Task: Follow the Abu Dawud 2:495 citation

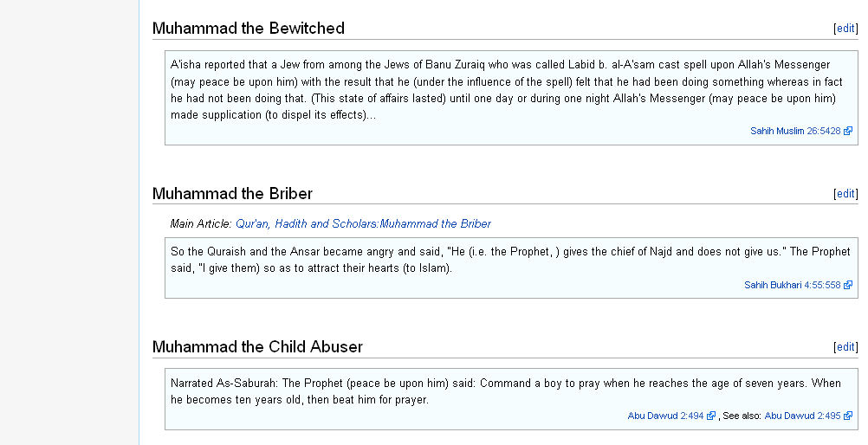Action: 802,416
